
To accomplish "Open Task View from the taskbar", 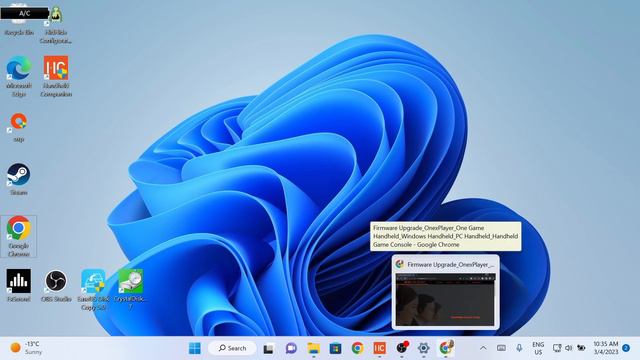I will point(268,349).
